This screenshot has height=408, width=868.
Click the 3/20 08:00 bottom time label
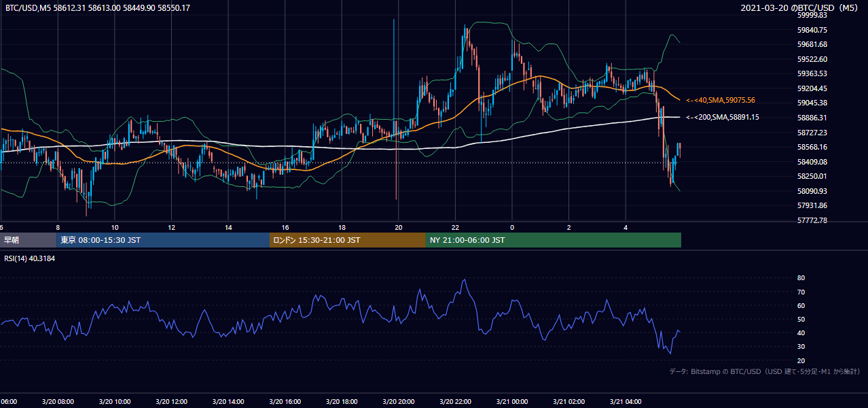(58, 402)
